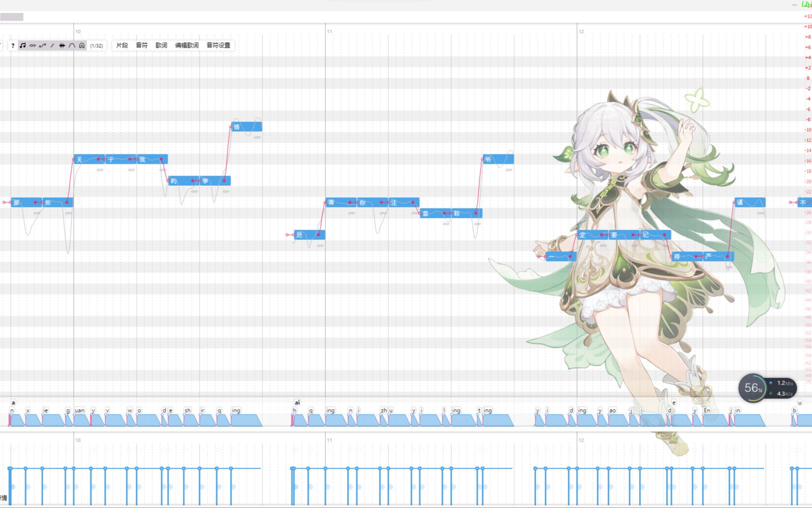Select the phoneme label 'b'

794,410
